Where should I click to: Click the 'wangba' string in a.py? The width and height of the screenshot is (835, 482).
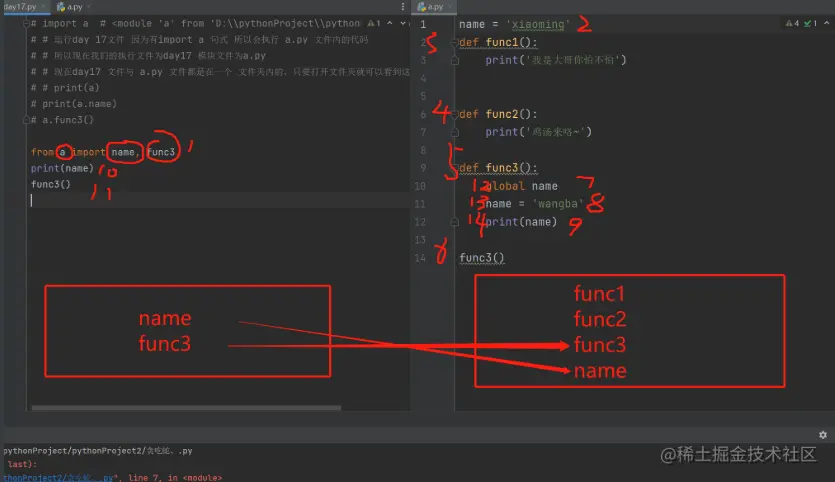click(x=558, y=204)
